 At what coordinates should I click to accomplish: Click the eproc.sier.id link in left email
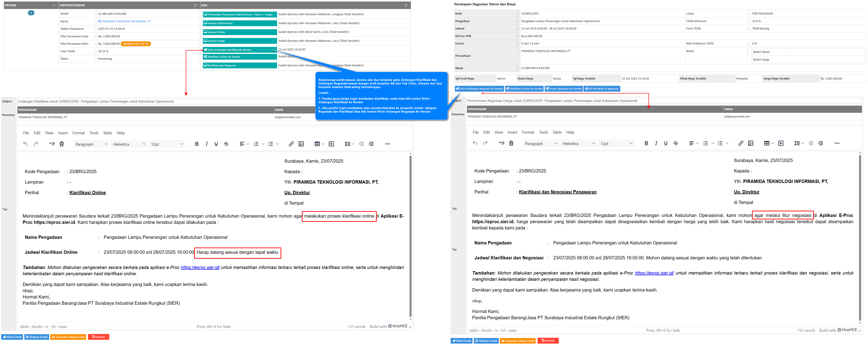200,267
